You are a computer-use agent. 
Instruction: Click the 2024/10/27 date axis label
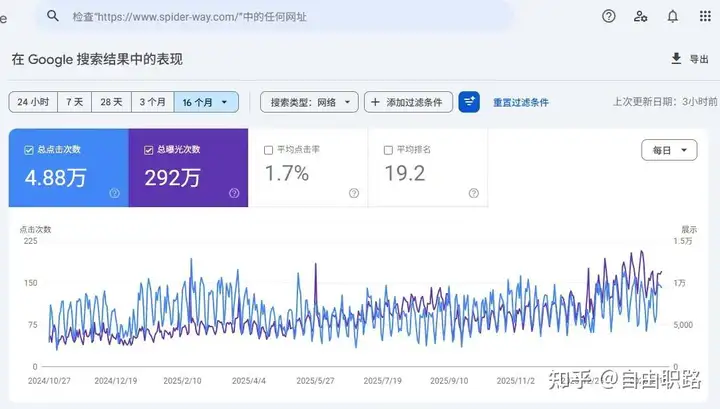(49, 381)
